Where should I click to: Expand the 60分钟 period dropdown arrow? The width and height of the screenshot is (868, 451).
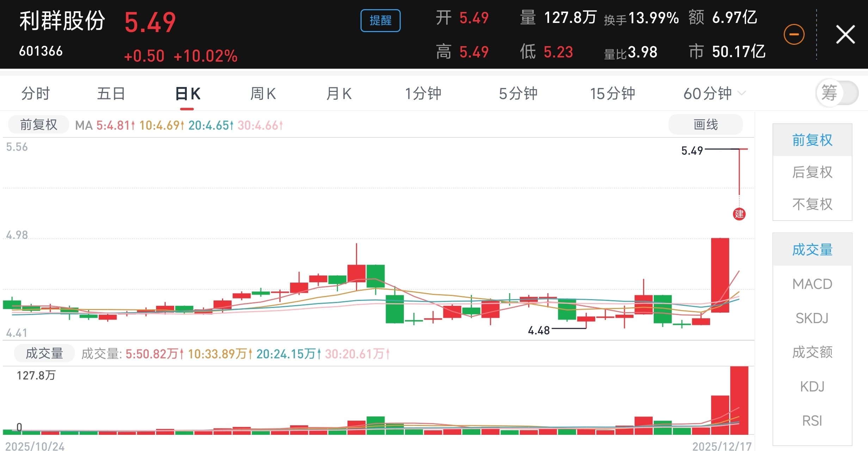[x=742, y=93]
